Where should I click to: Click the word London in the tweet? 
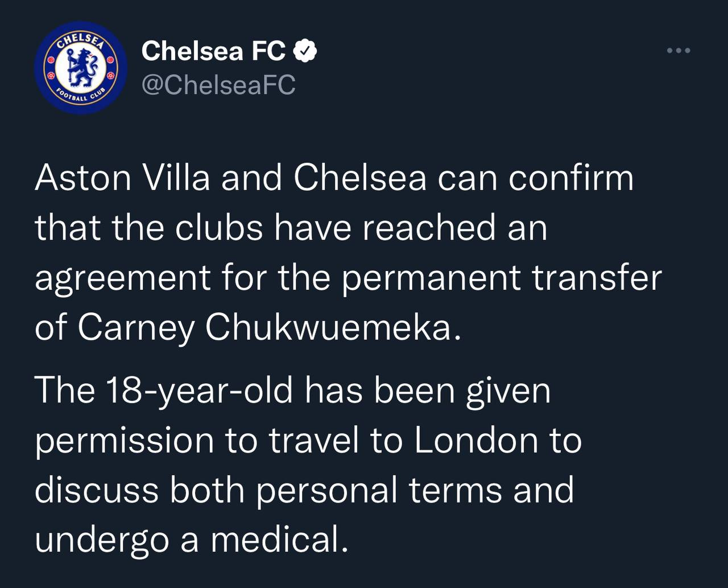pos(475,440)
